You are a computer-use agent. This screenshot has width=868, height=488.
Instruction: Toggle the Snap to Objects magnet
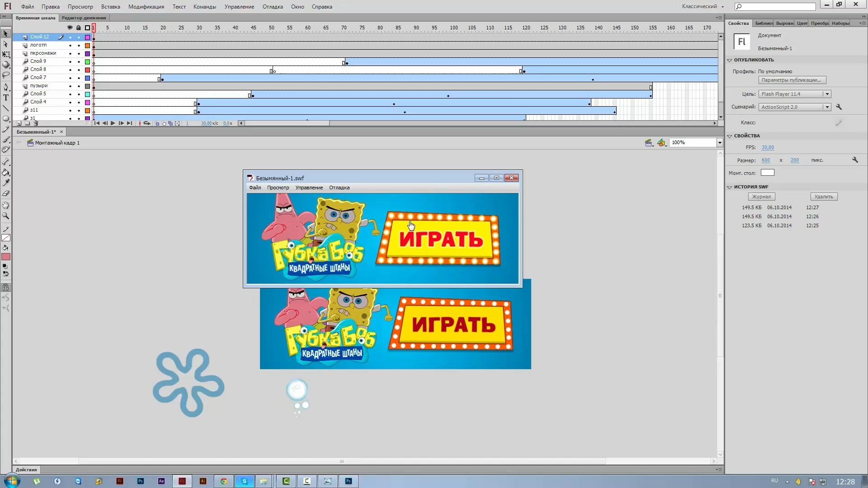point(5,287)
